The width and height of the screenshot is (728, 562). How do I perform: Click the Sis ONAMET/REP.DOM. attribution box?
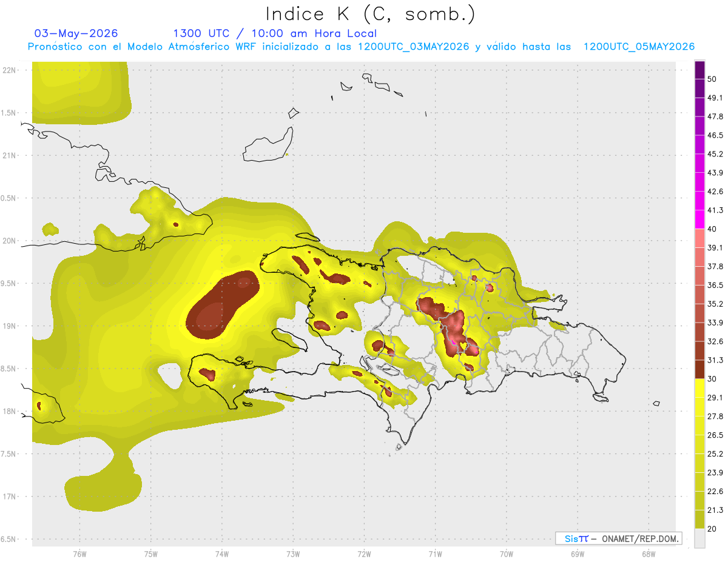tap(618, 538)
